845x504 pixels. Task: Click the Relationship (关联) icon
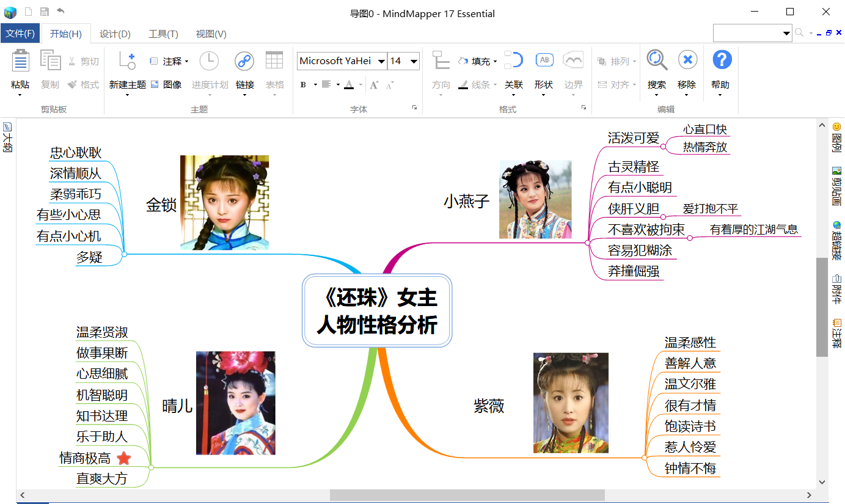pos(514,60)
